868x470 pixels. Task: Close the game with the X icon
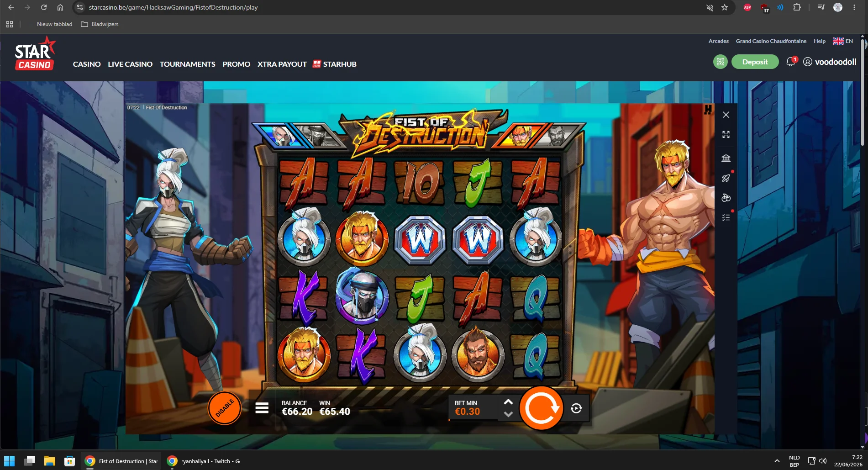pos(726,115)
